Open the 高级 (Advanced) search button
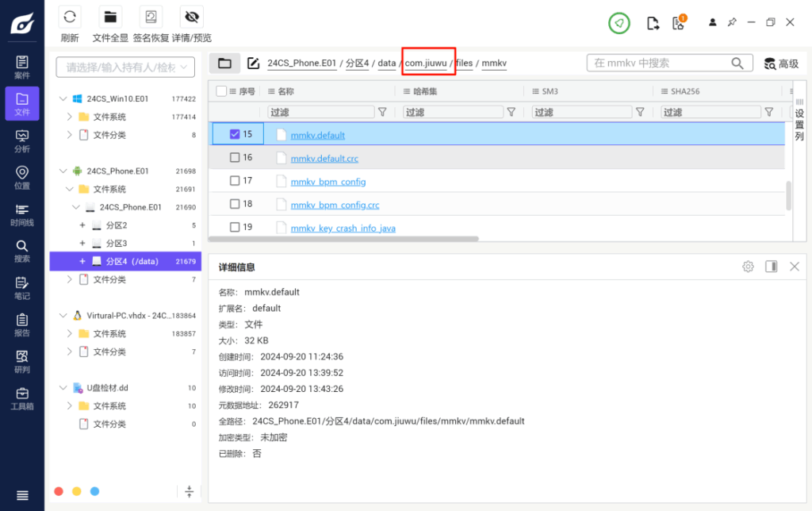Viewport: 812px width, 511px height. pyautogui.click(x=782, y=63)
